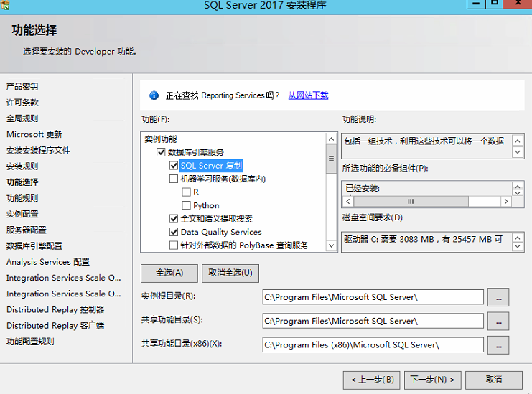
Task: Select 安装规则 step in sidebar
Action: click(22, 166)
